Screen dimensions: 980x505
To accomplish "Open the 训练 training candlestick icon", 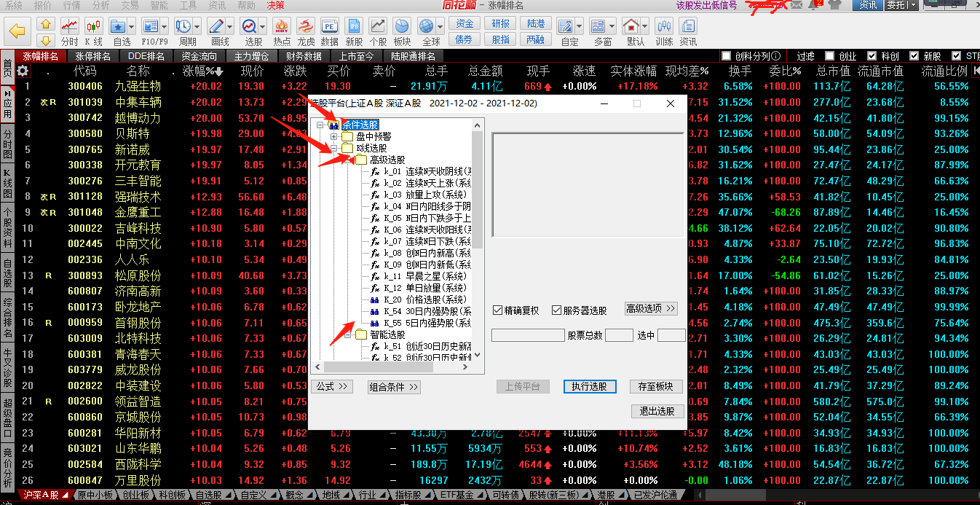I will [x=664, y=26].
